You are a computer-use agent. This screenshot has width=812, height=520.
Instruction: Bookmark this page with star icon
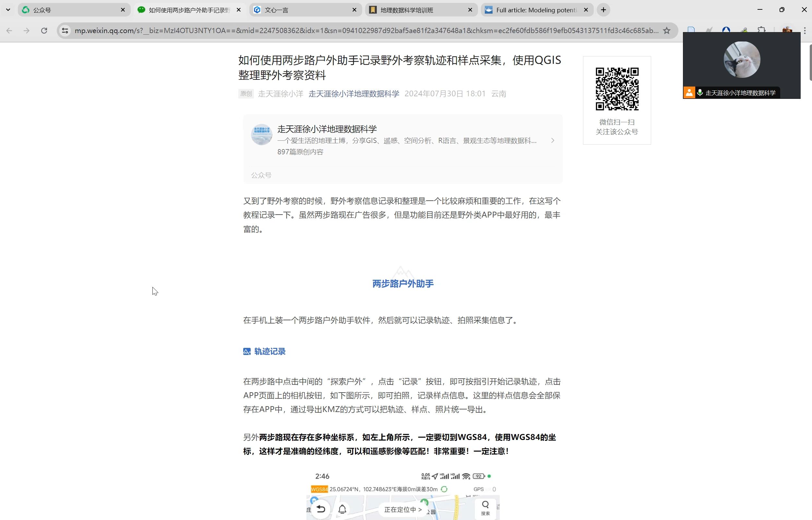666,31
